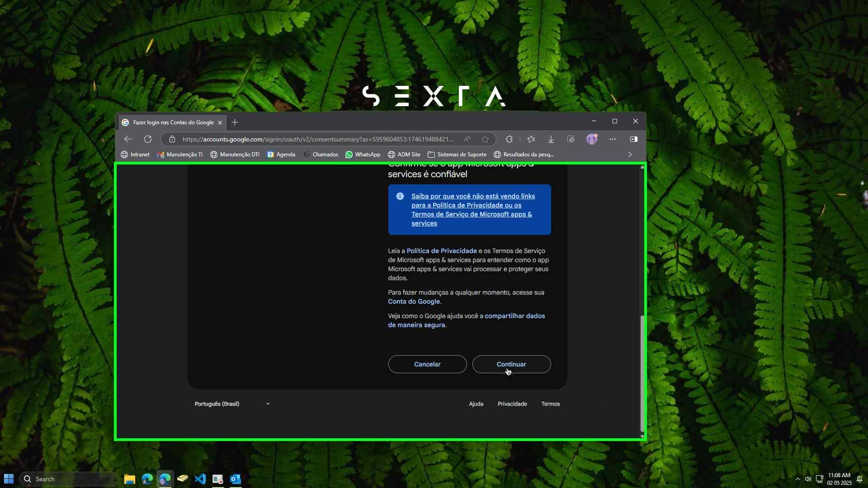Minimize the Edge browser window
The height and width of the screenshot is (488, 868).
594,121
